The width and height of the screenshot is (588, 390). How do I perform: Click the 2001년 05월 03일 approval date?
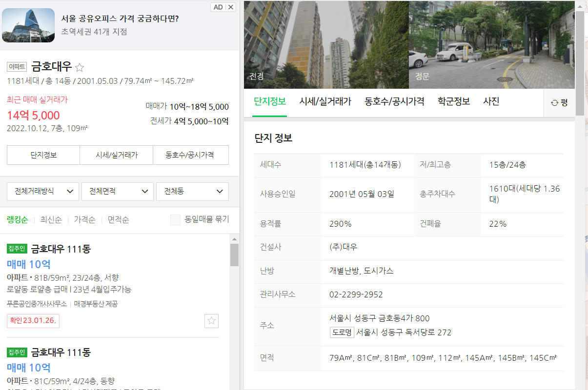pos(362,194)
